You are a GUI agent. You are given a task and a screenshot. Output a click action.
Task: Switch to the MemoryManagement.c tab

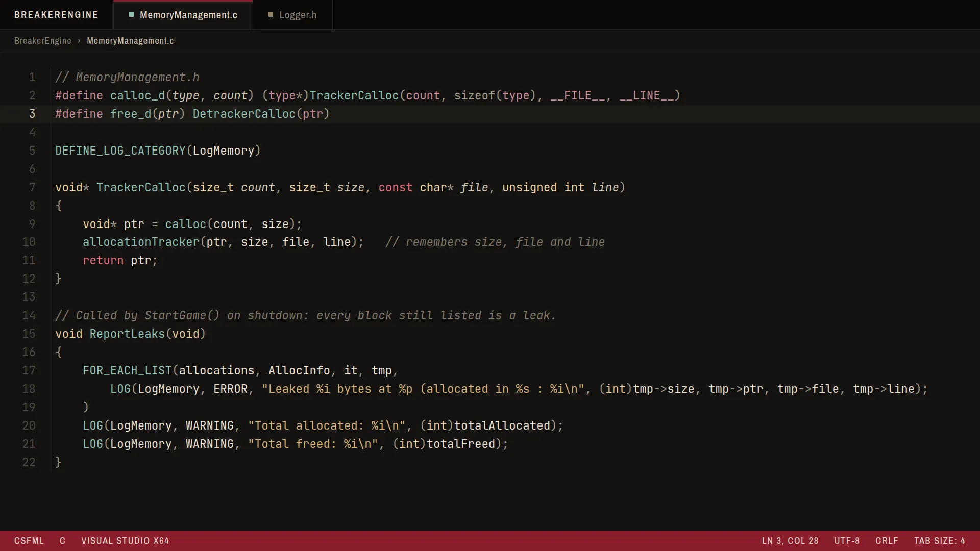coord(183,15)
